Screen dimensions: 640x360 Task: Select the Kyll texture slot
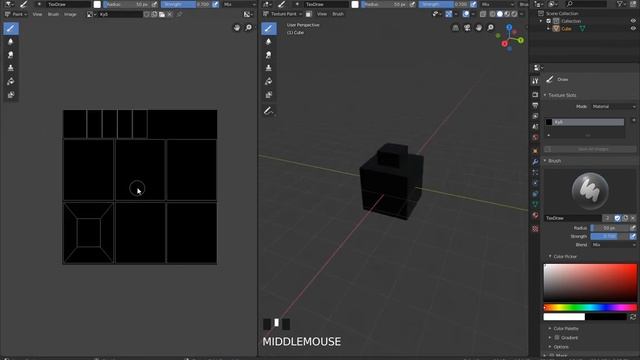(x=584, y=122)
